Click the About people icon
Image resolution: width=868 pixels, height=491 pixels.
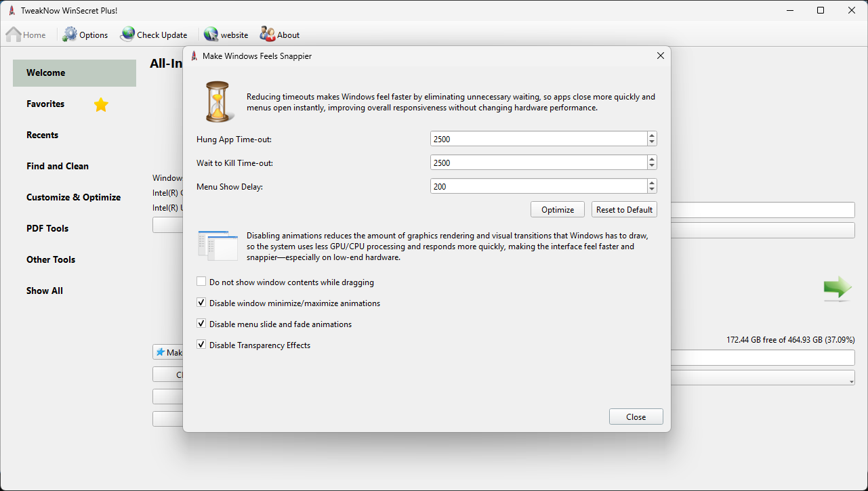(x=268, y=35)
